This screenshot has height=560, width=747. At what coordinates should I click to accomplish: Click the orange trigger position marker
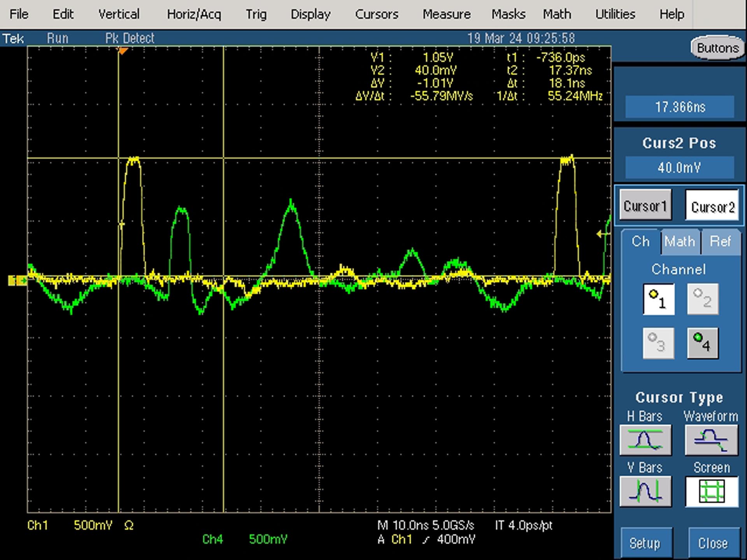(x=123, y=51)
